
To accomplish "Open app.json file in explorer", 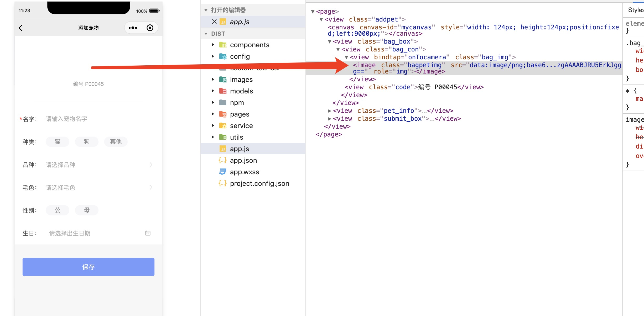I will coord(243,160).
